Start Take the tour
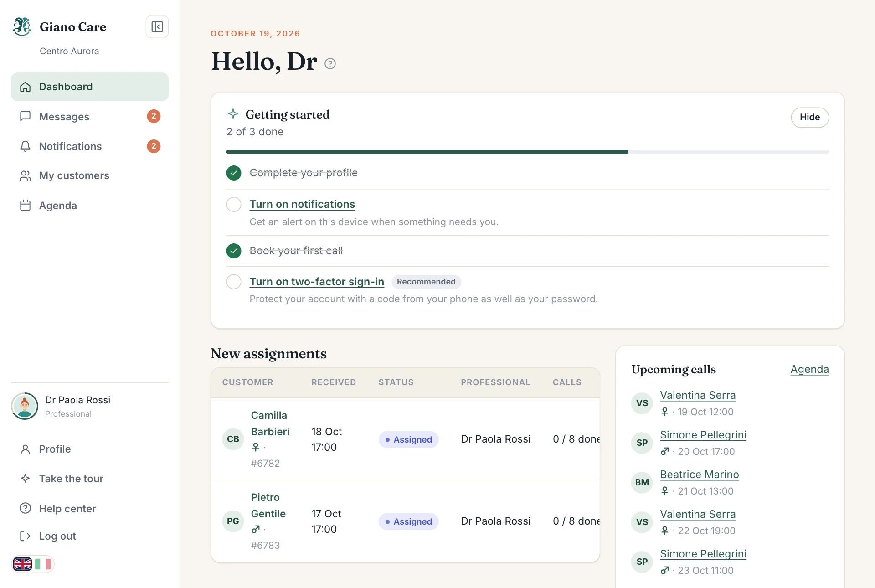This screenshot has height=588, width=875. click(x=90, y=479)
